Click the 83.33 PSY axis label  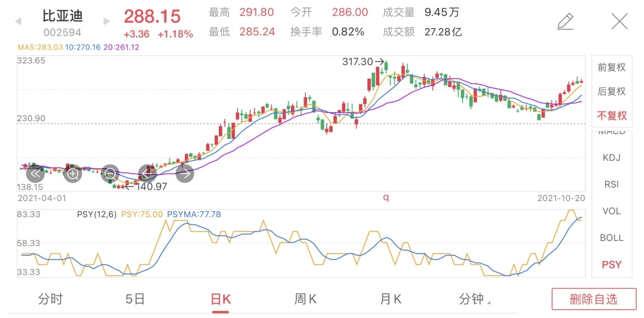29,214
